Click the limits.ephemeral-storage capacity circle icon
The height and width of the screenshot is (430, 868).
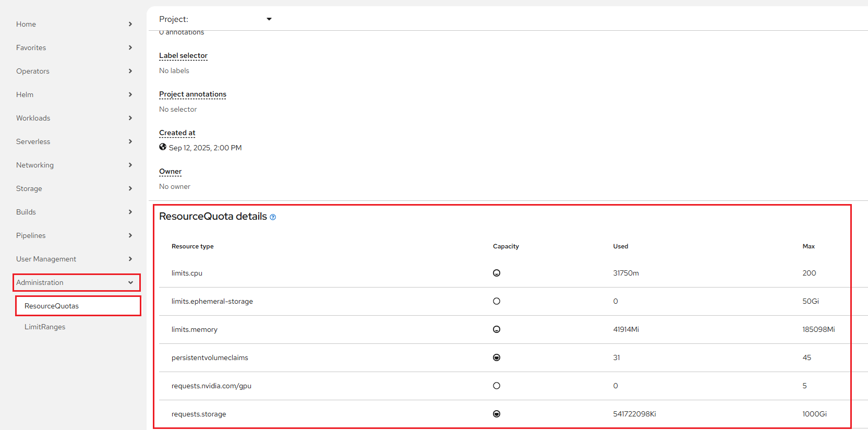tap(497, 301)
